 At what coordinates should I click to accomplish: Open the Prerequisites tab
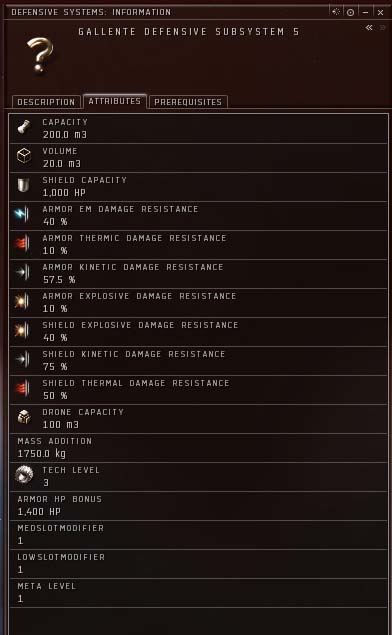[x=188, y=102]
